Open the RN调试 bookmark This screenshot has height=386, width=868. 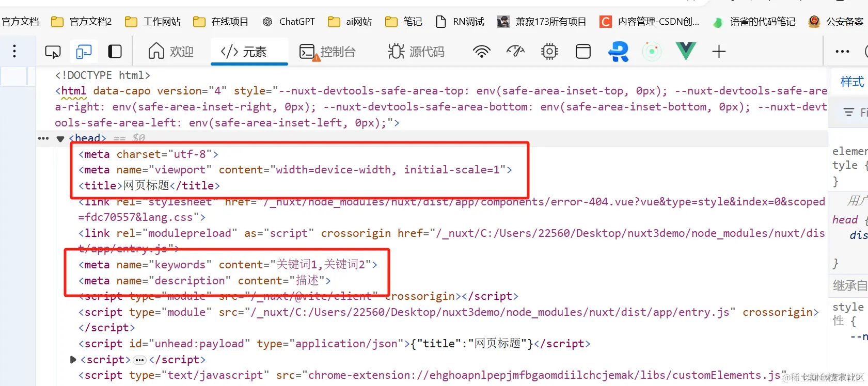coord(460,22)
